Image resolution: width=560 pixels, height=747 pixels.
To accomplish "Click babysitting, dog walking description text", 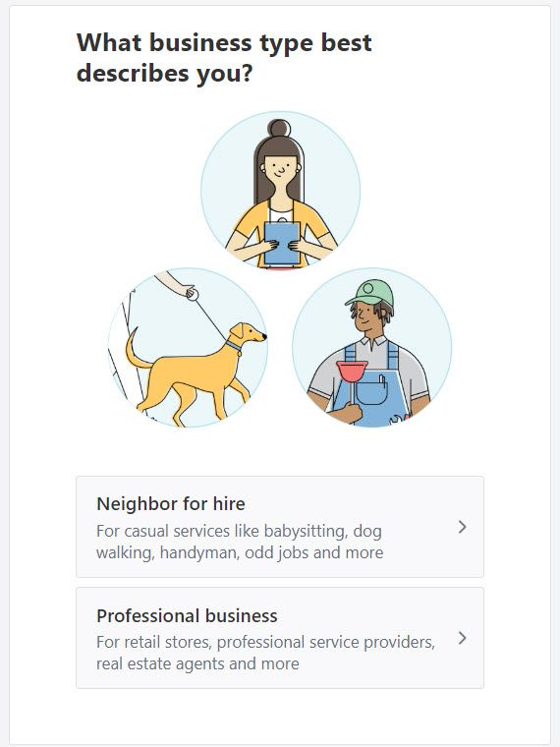I will click(240, 542).
